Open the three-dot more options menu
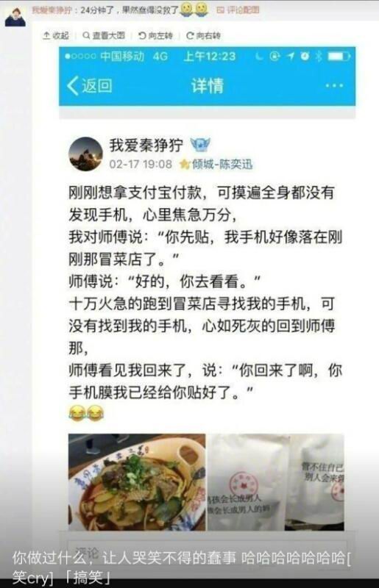The width and height of the screenshot is (379, 588). click(x=334, y=86)
